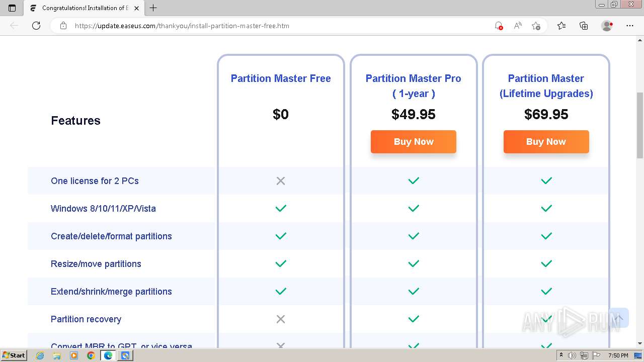Open Settings and more menu
Screen dimensions: 644x362
point(630,26)
